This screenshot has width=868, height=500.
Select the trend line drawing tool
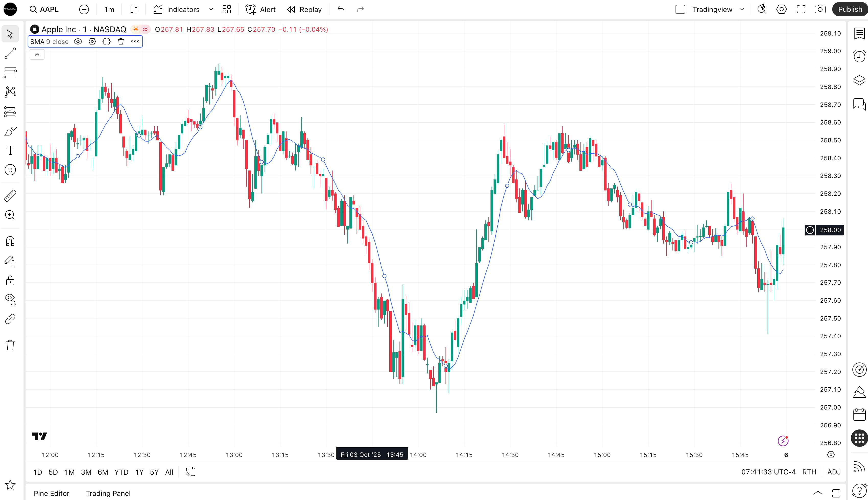[10, 53]
